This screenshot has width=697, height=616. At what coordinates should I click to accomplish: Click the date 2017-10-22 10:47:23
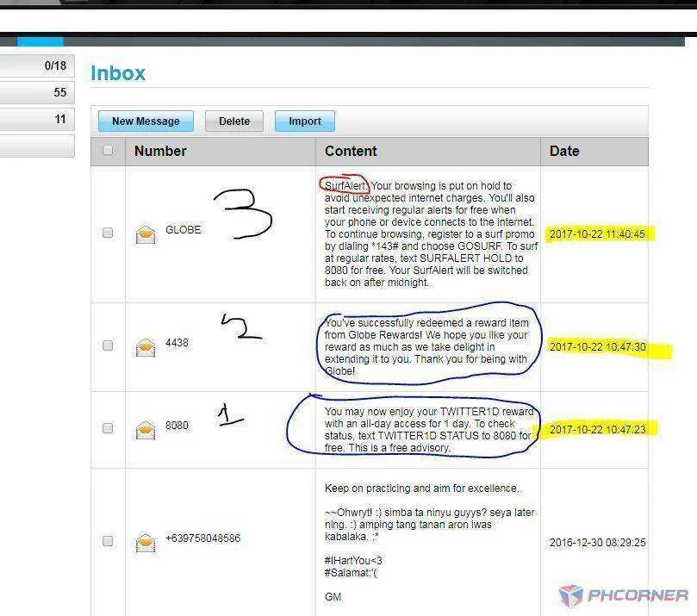(x=597, y=430)
